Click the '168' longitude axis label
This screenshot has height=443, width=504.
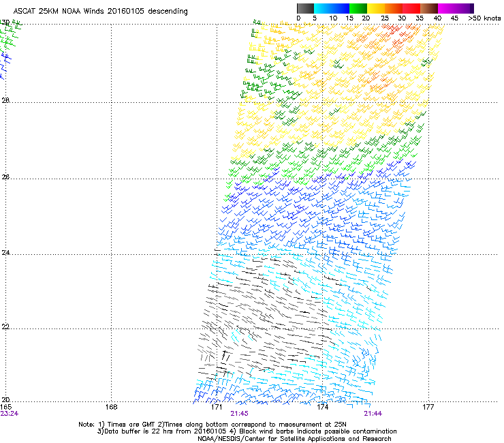111,407
